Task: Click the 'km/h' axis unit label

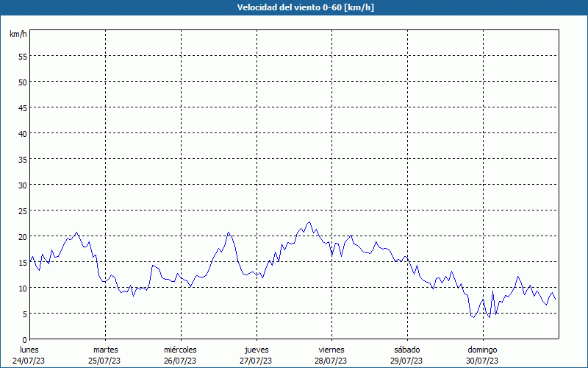Action: tap(18, 34)
